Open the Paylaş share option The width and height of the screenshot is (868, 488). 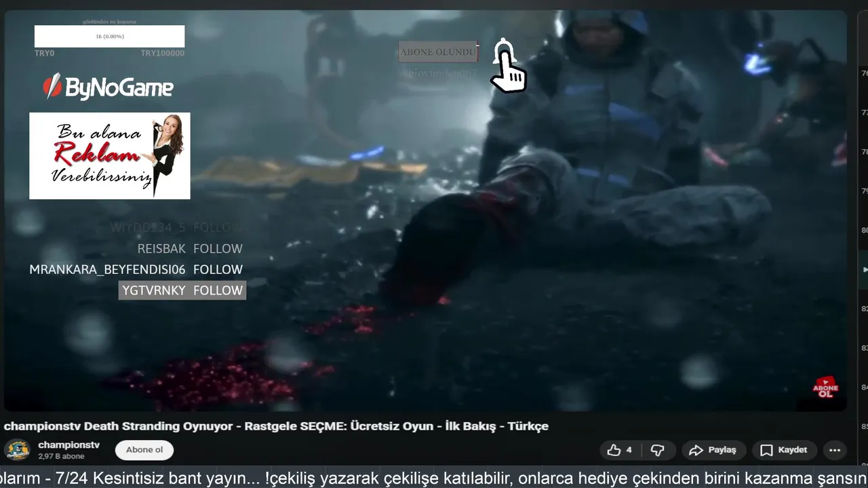713,450
